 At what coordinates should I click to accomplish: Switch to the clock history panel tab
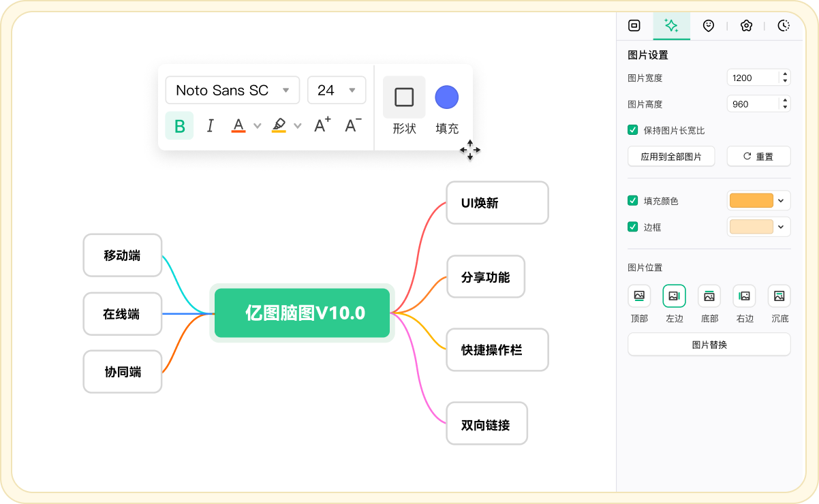(784, 26)
